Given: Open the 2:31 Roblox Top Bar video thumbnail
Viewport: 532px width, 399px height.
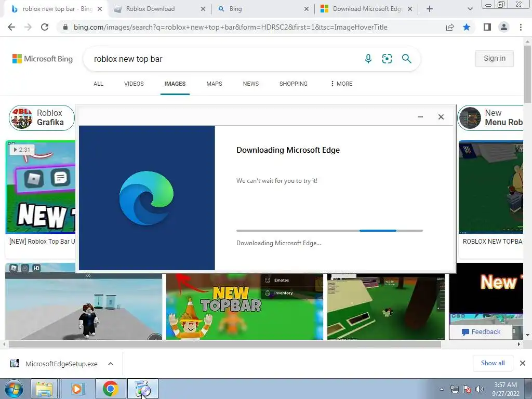Looking at the screenshot, I should (41, 187).
